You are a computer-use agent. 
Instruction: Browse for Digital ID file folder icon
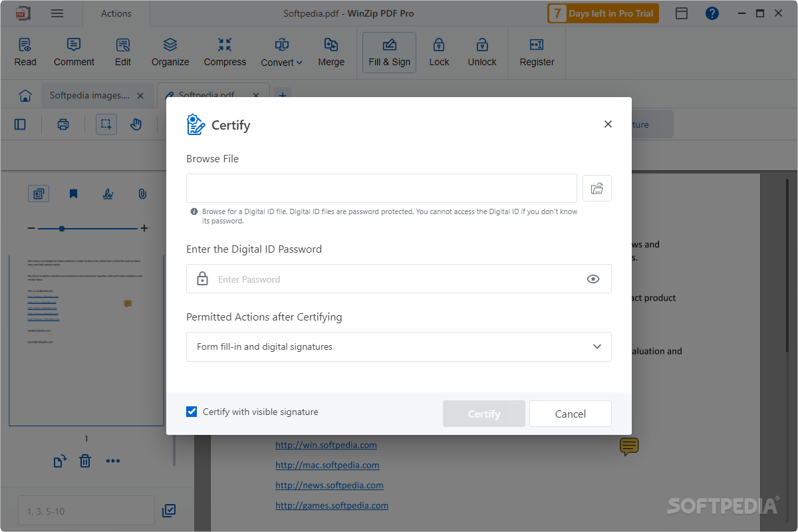click(597, 188)
